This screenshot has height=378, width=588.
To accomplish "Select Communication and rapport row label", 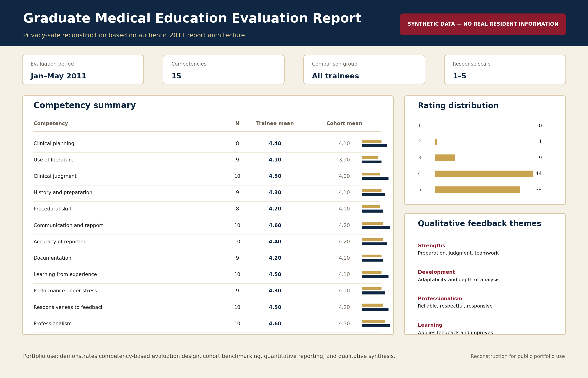I will pyautogui.click(x=68, y=225).
